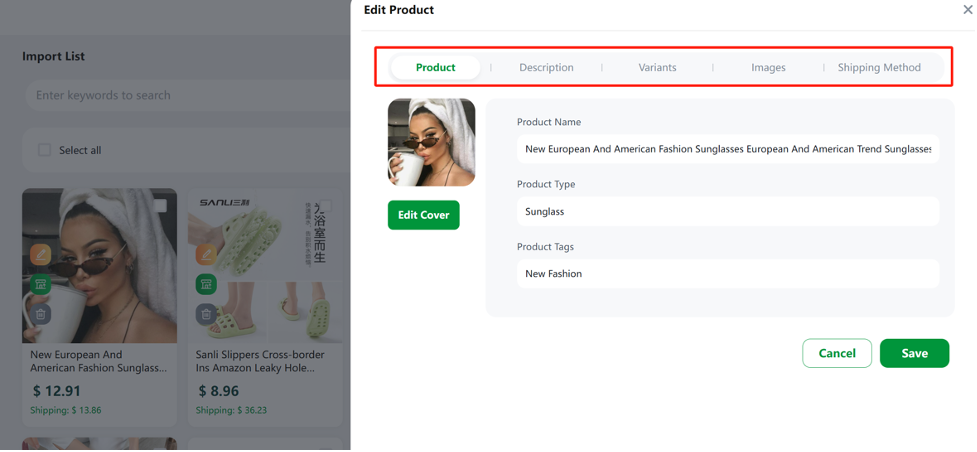Image resolution: width=977 pixels, height=452 pixels.
Task: Select the Shipping Method tab
Action: point(879,67)
